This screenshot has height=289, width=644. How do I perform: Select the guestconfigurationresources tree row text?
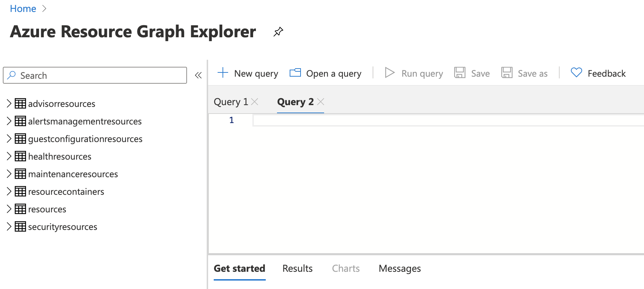point(85,139)
